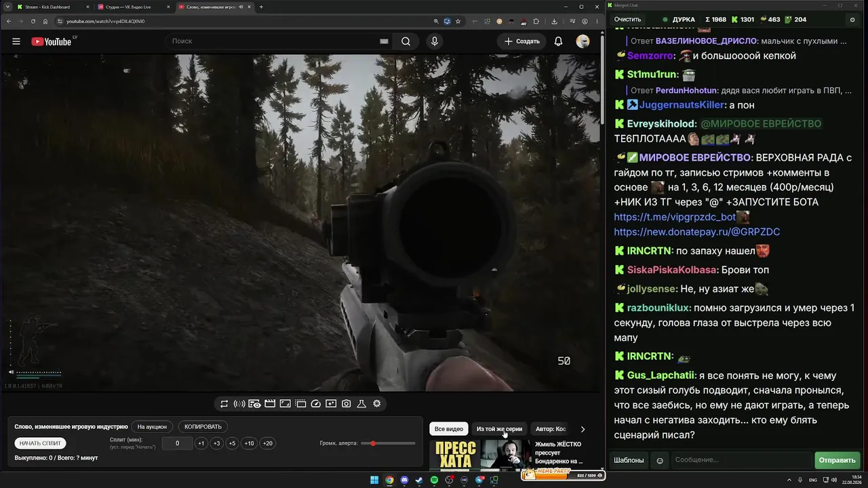The height and width of the screenshot is (488, 868).
Task: Open the "Шаблоны" templates button
Action: click(x=629, y=460)
